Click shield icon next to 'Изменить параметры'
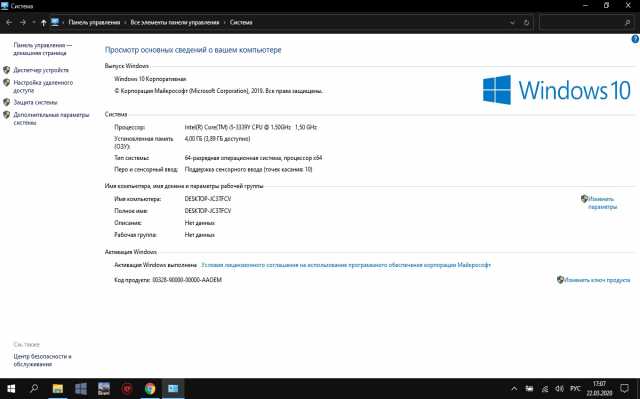The width and height of the screenshot is (640, 399). point(584,199)
